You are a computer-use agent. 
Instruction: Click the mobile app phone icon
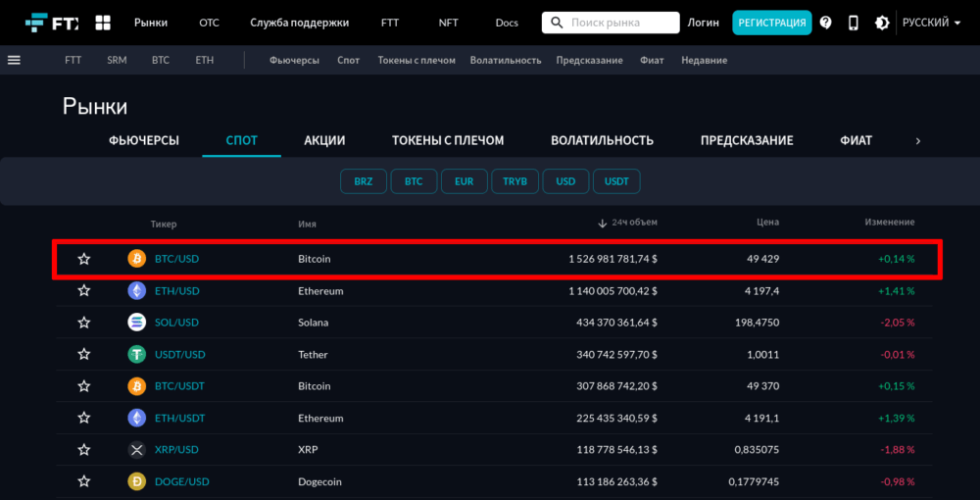click(854, 23)
